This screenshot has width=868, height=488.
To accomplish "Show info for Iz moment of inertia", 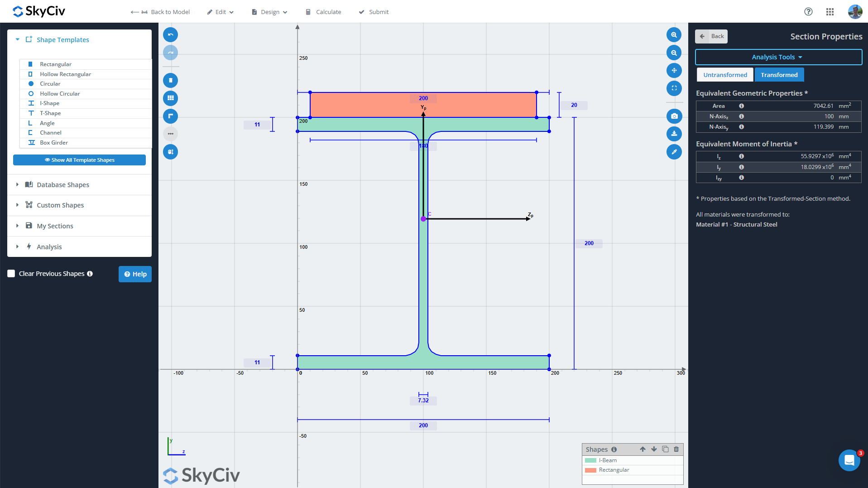I will (x=741, y=156).
